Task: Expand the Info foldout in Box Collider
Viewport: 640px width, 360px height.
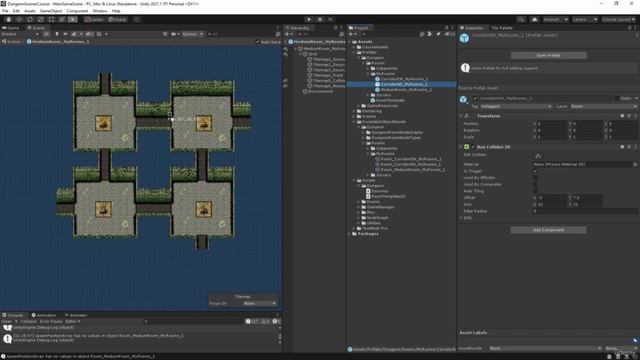Action: (x=461, y=218)
